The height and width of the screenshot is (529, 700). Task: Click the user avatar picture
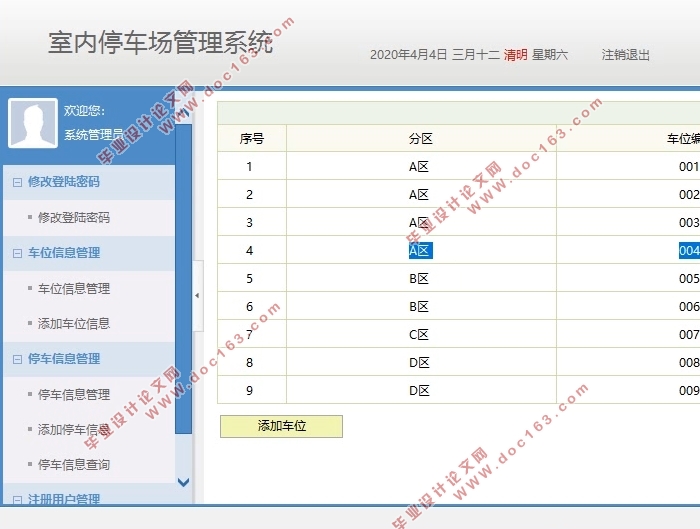tap(33, 123)
